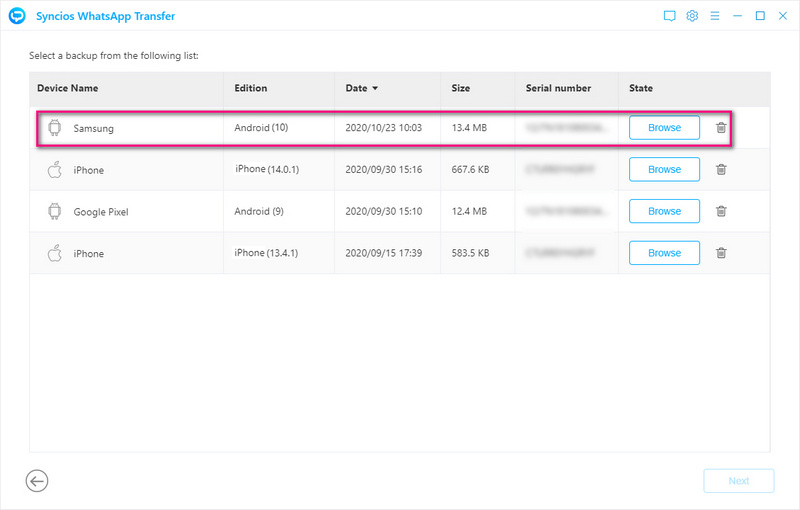This screenshot has height=510, width=800.
Task: Select the Google Pixel device name
Action: coord(101,212)
